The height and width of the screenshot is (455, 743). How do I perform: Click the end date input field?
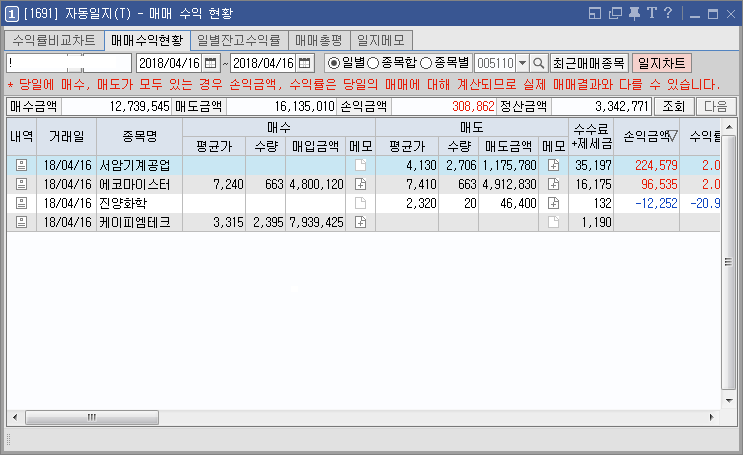pyautogui.click(x=263, y=63)
